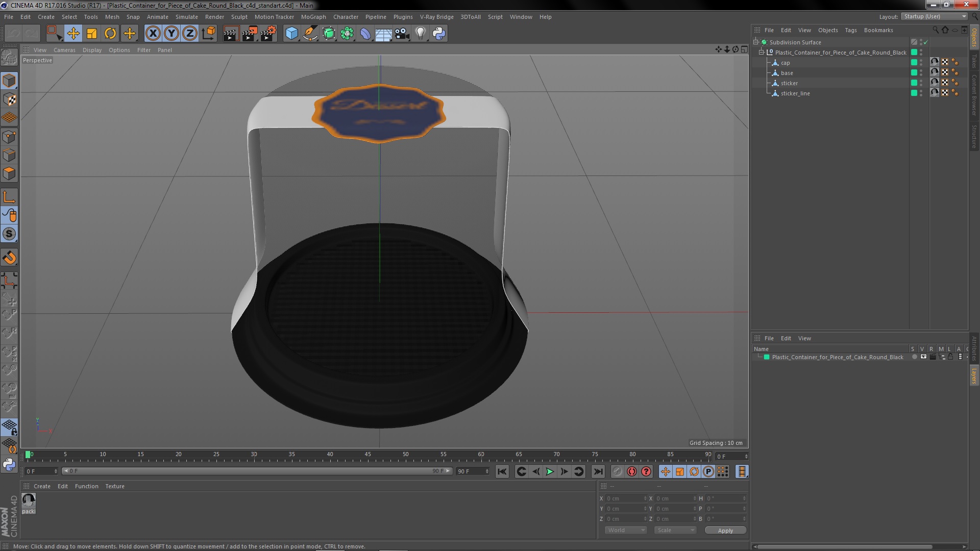Add a Camera object
The width and height of the screenshot is (980, 551).
pos(402,34)
